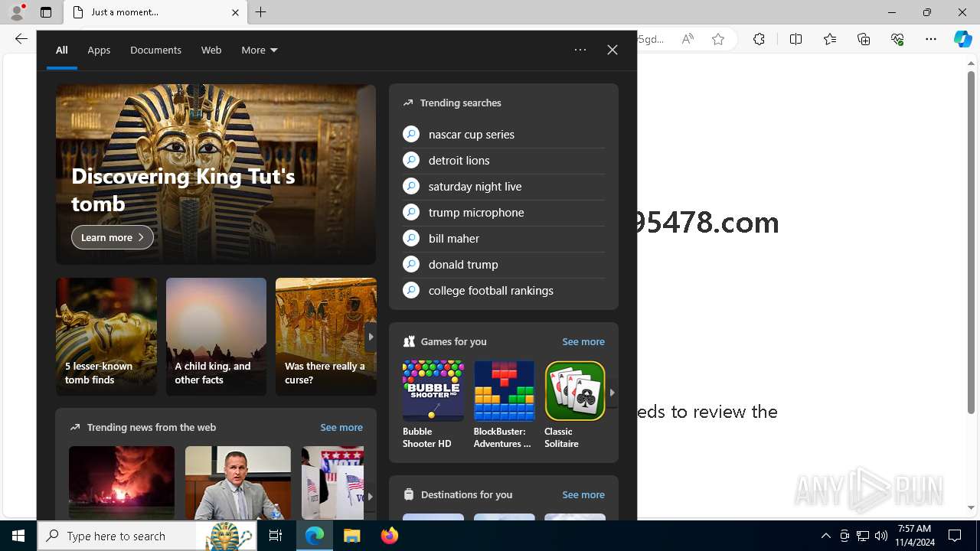The image size is (980, 551).
Task: Show next King Tut story cards
Action: click(x=371, y=337)
